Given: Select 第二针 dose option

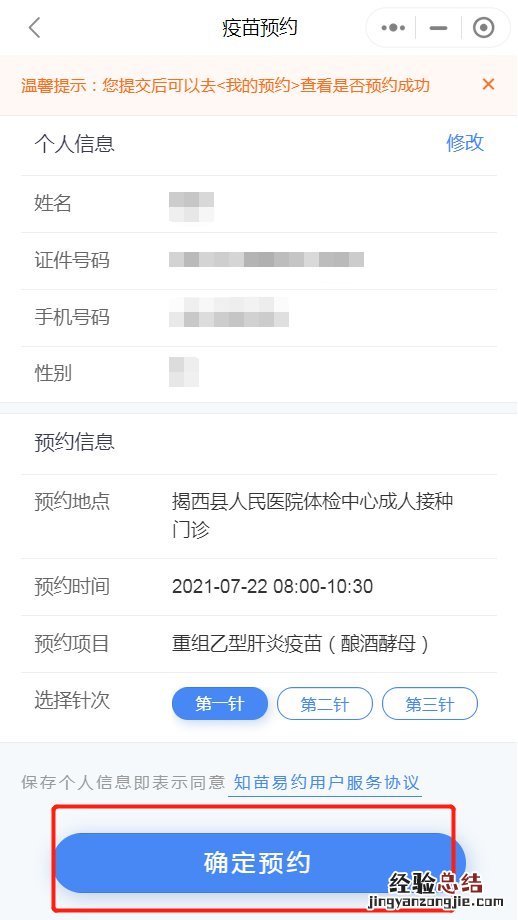Looking at the screenshot, I should [x=324, y=703].
